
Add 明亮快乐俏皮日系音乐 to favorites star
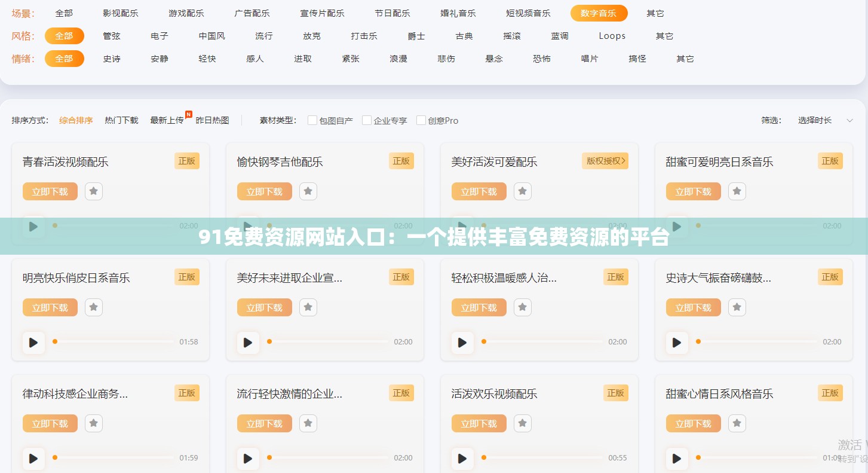[x=94, y=307]
